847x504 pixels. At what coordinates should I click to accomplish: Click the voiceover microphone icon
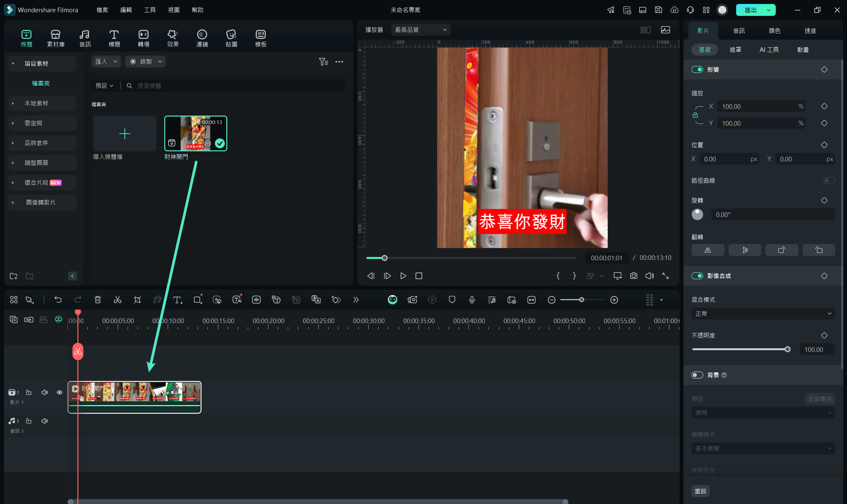point(471,300)
